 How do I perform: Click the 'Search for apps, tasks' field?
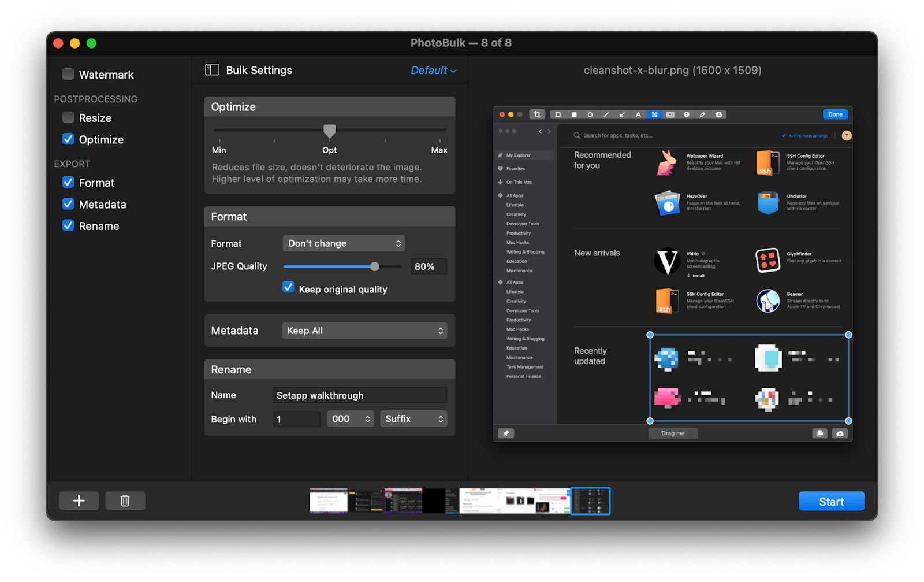pos(618,135)
